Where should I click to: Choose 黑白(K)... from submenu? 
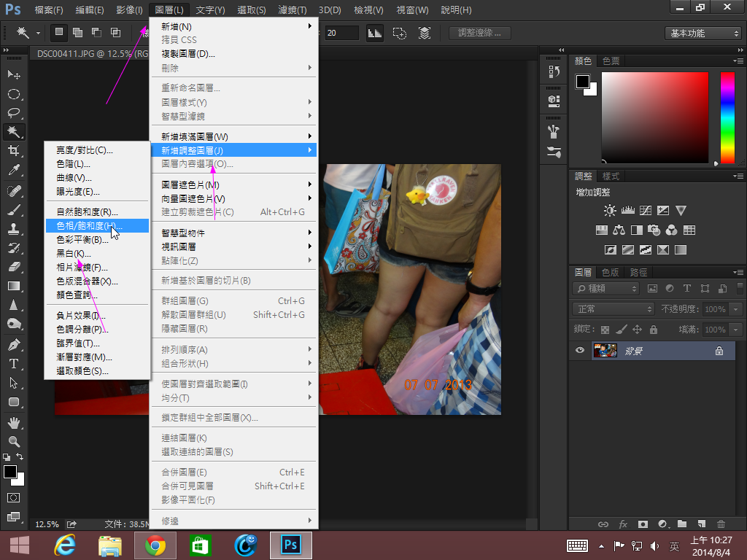97,253
